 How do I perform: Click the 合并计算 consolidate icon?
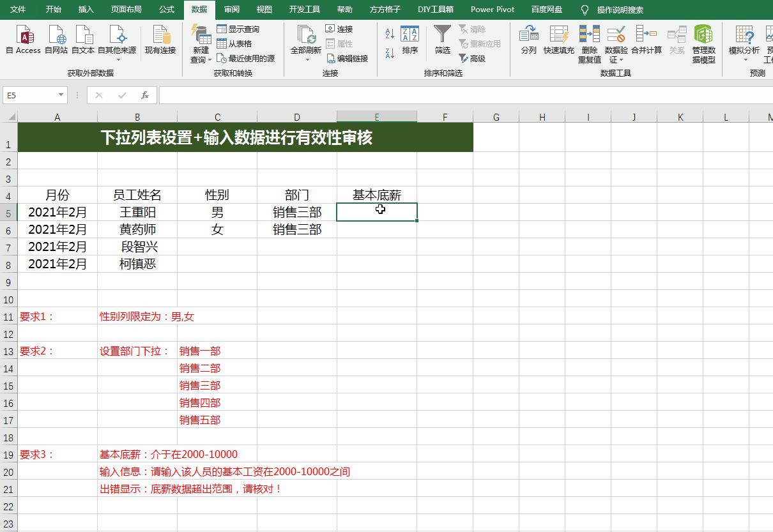[x=647, y=34]
